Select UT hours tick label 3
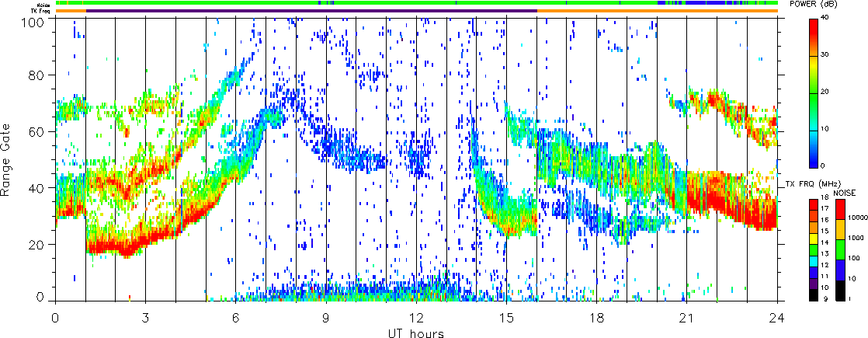868x338 pixels. click(146, 319)
